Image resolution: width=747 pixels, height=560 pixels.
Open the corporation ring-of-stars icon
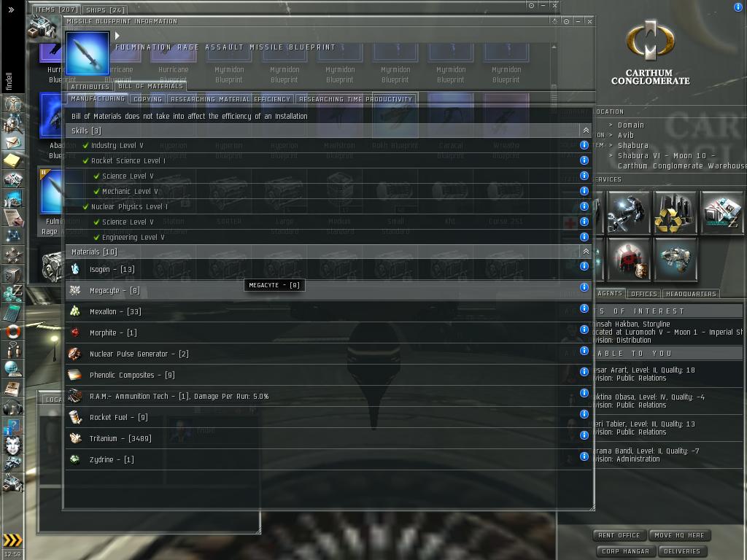[12, 254]
